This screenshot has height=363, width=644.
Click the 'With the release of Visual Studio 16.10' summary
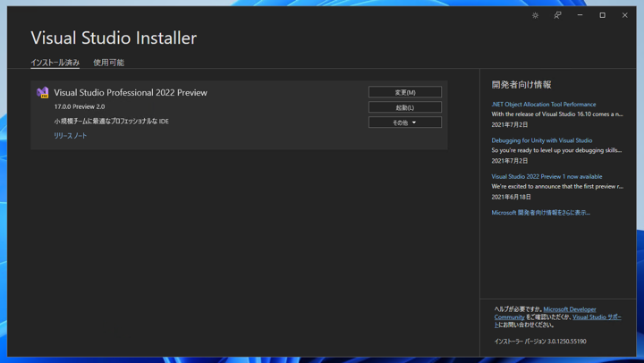click(x=557, y=114)
